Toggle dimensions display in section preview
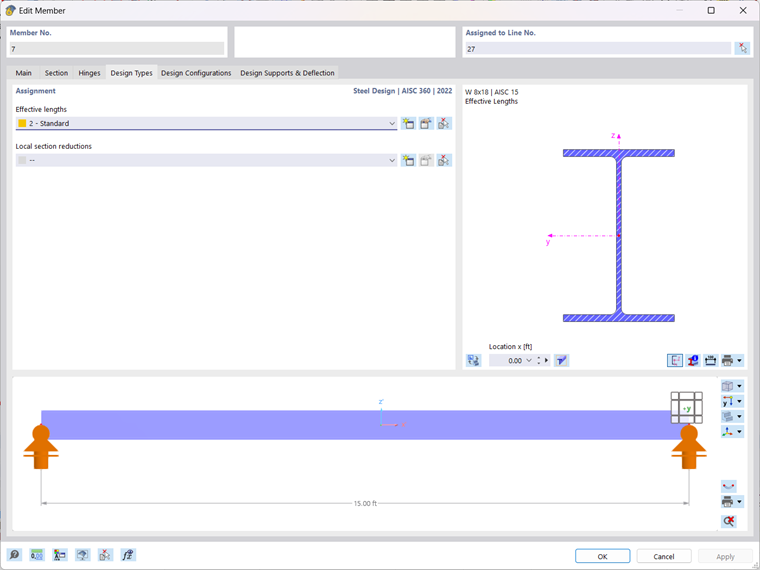This screenshot has height=570, width=760. point(710,360)
